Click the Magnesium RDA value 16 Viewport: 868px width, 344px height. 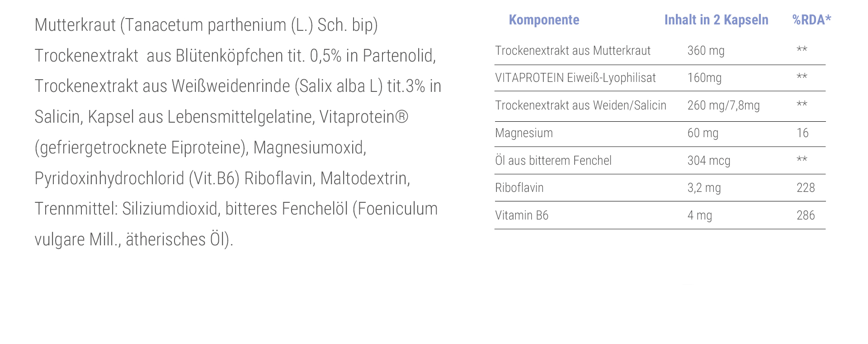click(802, 133)
